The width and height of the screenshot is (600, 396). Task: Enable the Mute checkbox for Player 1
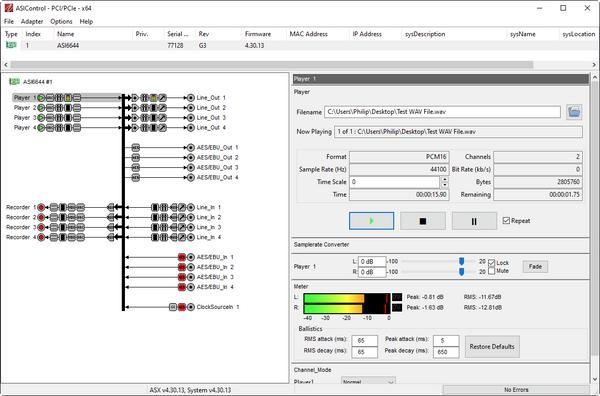coord(492,271)
